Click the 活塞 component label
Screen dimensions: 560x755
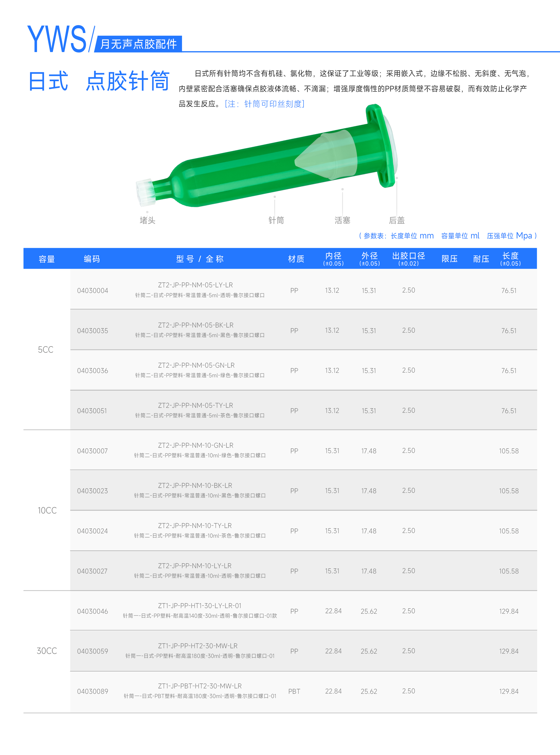coord(342,220)
